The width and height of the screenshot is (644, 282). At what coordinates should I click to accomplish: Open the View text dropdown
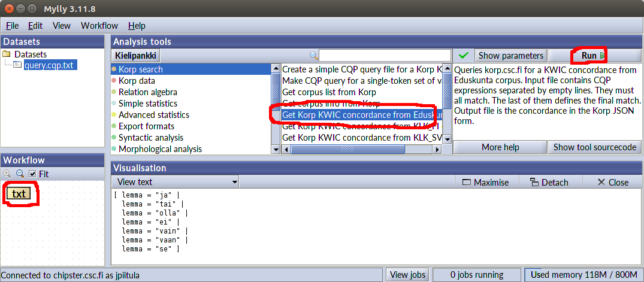click(x=176, y=182)
